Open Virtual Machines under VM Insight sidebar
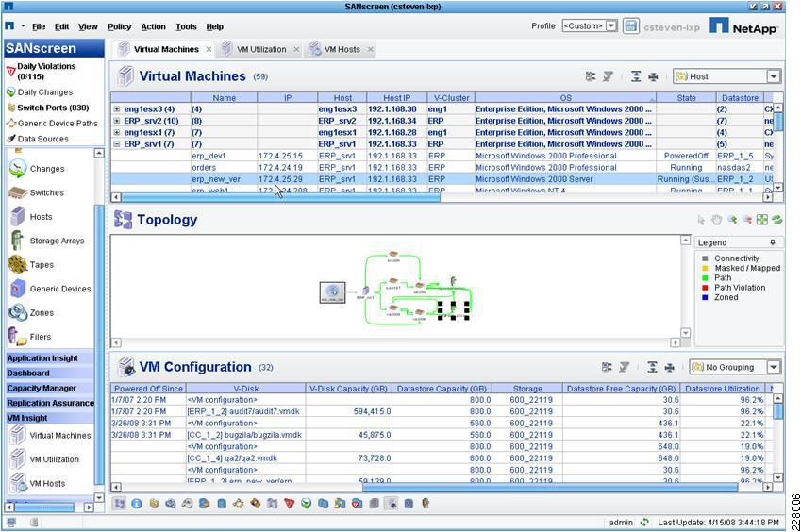The image size is (801, 532). coord(51,435)
